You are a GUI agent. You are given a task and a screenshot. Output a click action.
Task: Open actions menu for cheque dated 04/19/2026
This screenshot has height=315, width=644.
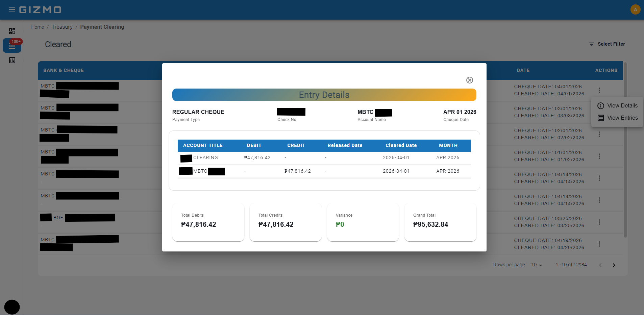click(599, 244)
